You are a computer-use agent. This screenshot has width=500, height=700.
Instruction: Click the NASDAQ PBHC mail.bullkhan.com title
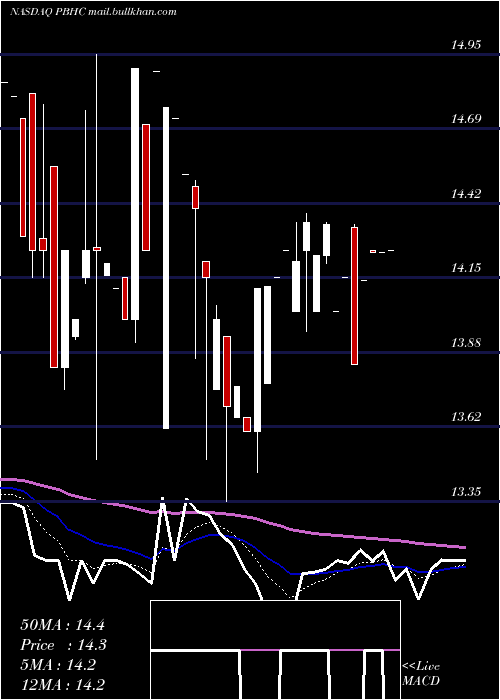pyautogui.click(x=93, y=12)
